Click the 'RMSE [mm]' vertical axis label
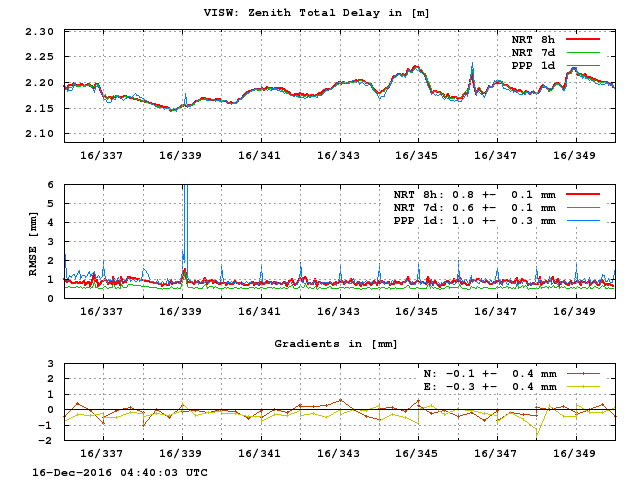The image size is (640, 480). point(33,244)
